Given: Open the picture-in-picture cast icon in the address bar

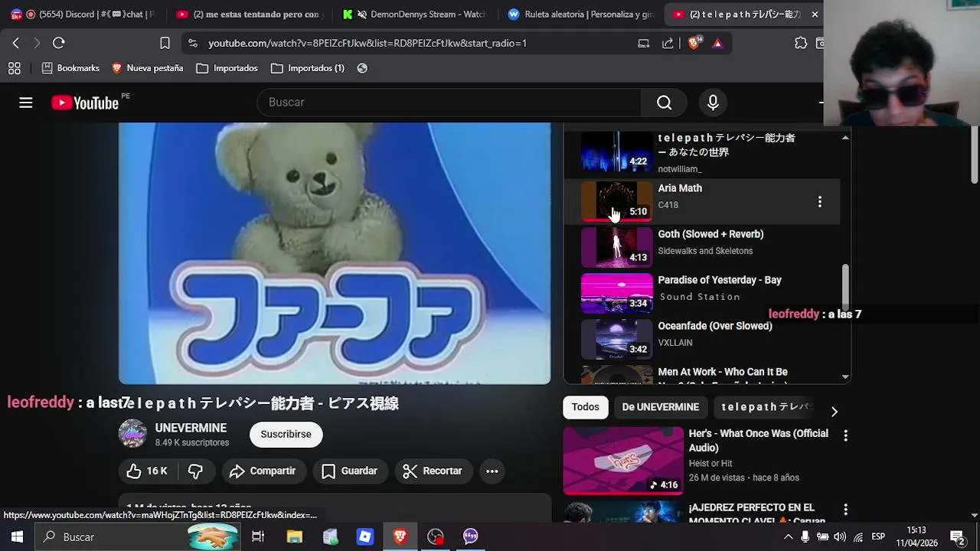Looking at the screenshot, I should [644, 44].
